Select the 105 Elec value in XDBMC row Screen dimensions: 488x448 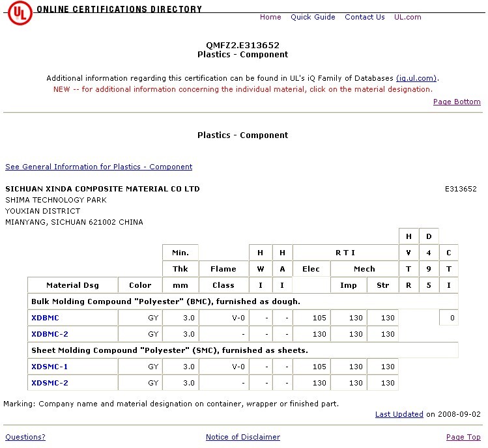pyautogui.click(x=311, y=318)
